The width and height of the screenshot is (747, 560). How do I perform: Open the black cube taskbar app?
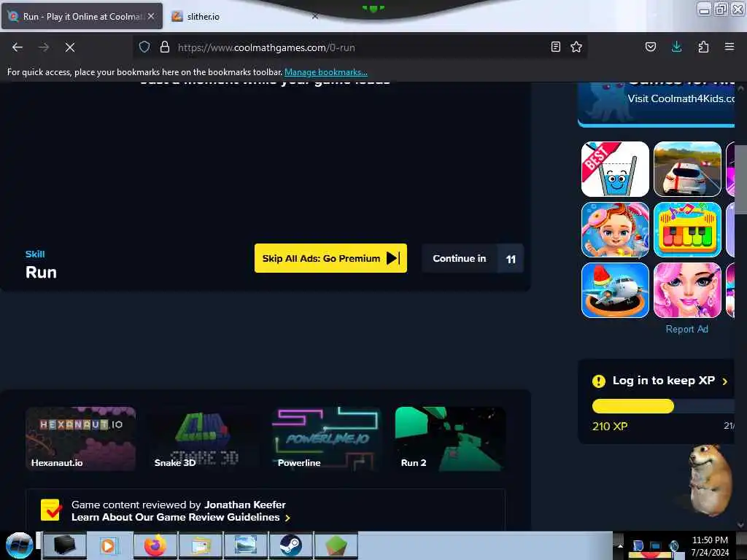[x=64, y=545]
